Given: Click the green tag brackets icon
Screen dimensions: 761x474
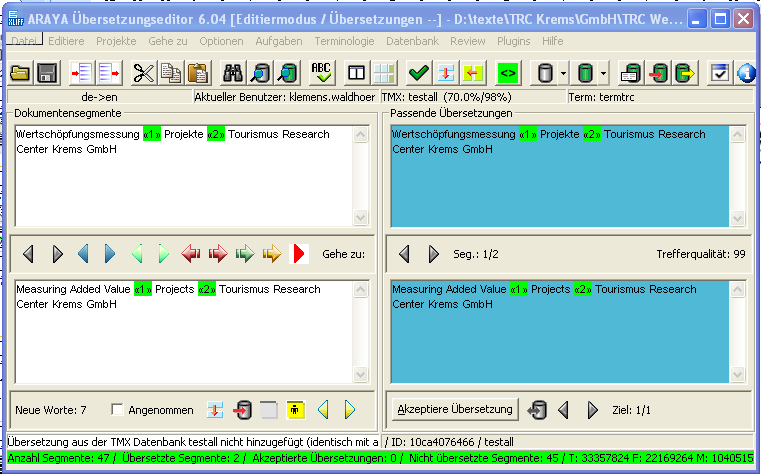Looking at the screenshot, I should pos(507,72).
